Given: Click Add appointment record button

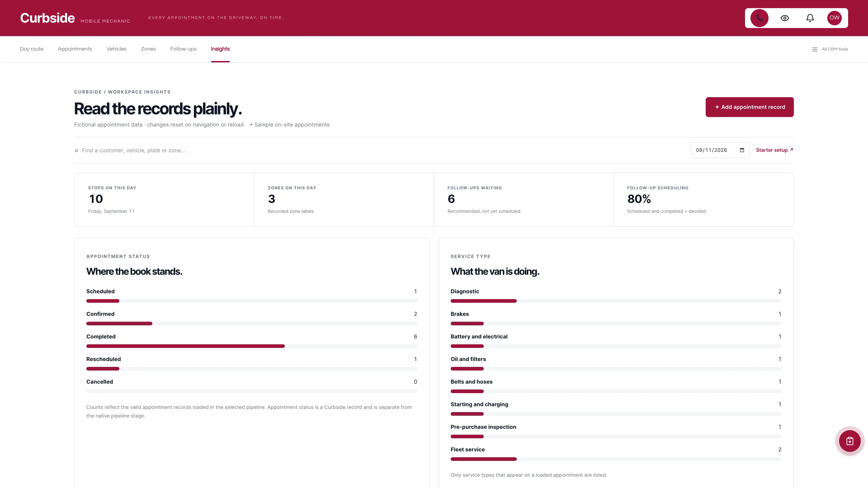Looking at the screenshot, I should click(x=749, y=107).
